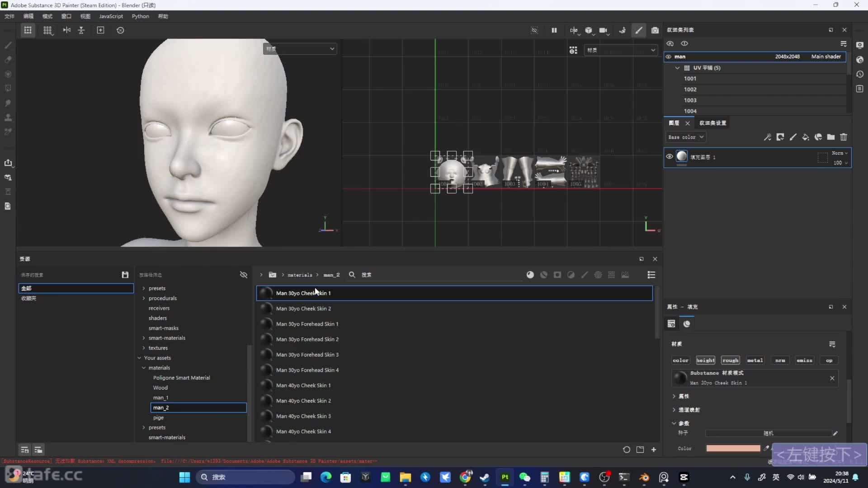This screenshot has height=488, width=868.
Task: Open 3D viewport material mode dropdown
Action: tap(300, 49)
